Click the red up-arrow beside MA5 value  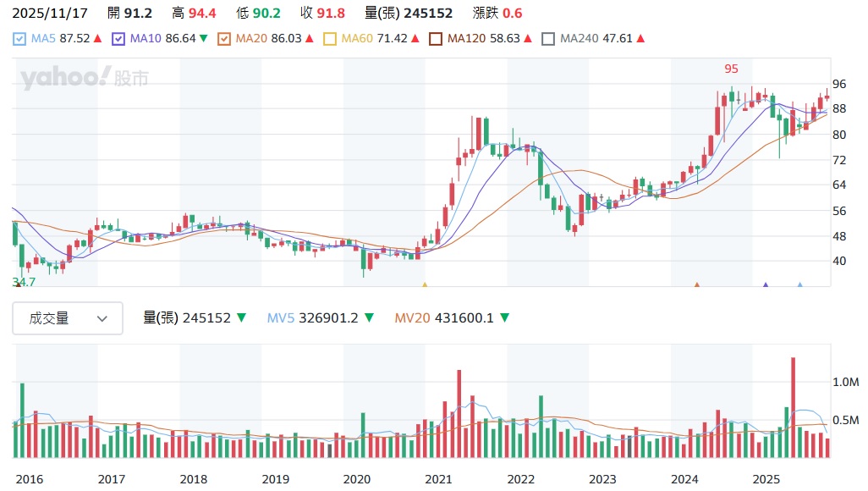[97, 38]
